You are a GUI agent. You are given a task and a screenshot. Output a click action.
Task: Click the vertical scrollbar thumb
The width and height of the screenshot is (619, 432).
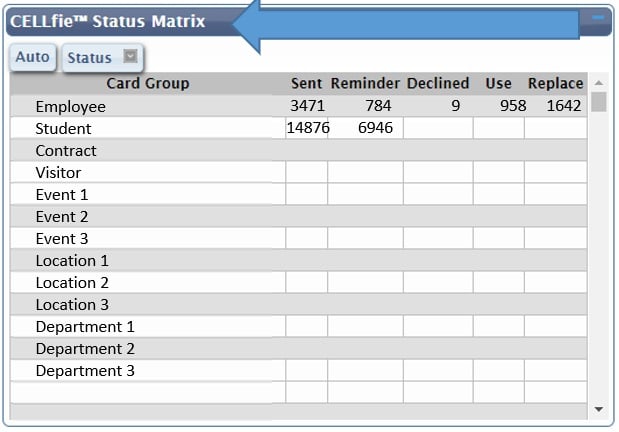point(599,102)
